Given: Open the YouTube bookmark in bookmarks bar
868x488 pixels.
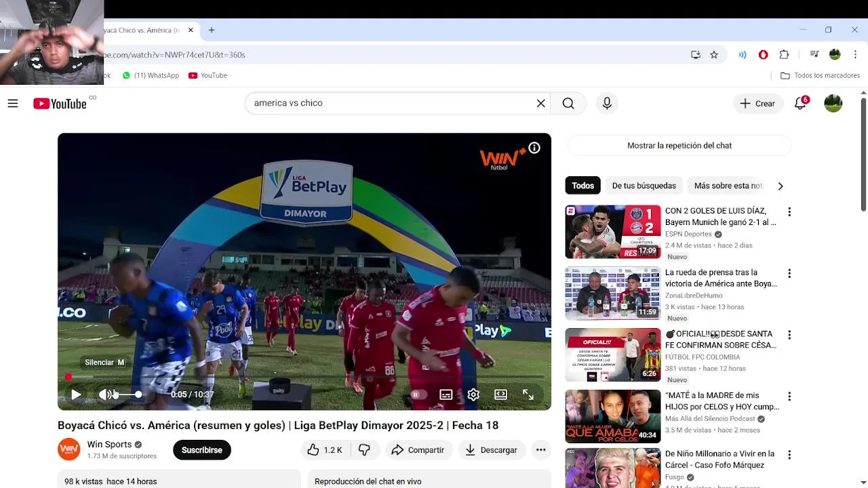Looking at the screenshot, I should (x=208, y=75).
